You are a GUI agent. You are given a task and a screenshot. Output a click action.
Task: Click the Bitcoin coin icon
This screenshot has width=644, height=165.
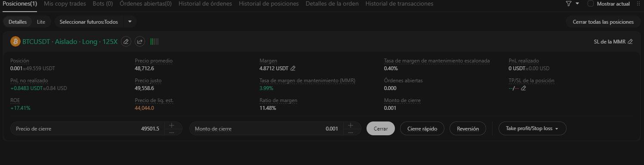coord(15,41)
